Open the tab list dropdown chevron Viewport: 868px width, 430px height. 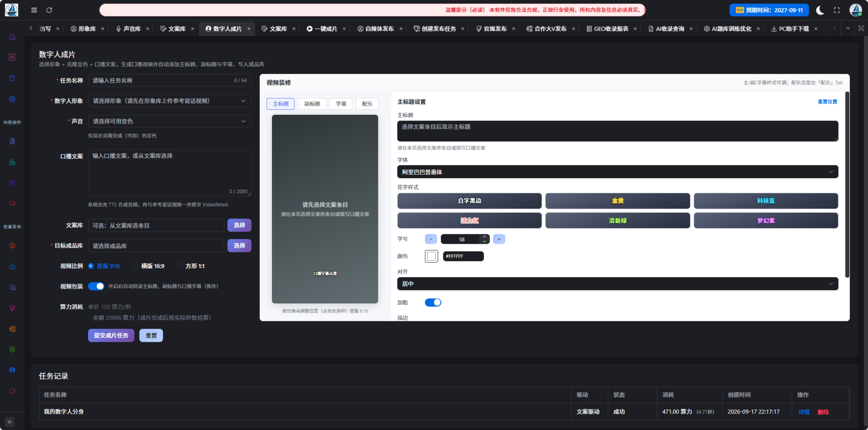coord(848,28)
